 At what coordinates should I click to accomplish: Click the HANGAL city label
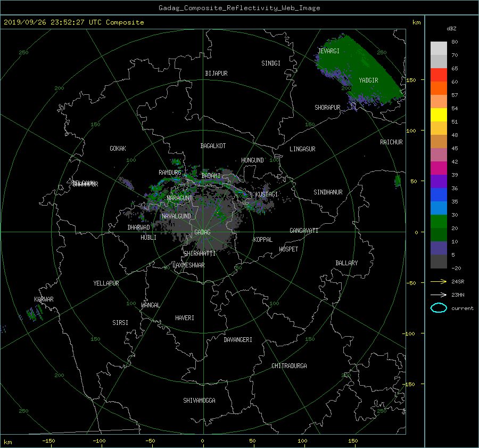tap(151, 305)
